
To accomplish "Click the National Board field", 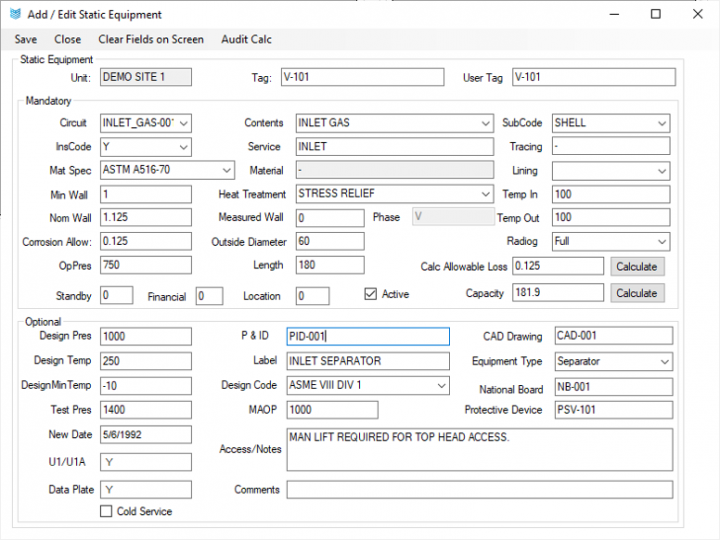I will [614, 387].
